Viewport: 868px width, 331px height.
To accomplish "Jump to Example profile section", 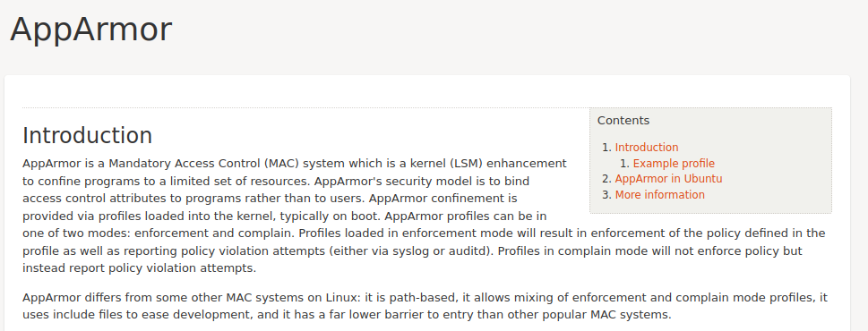I will click(x=674, y=164).
